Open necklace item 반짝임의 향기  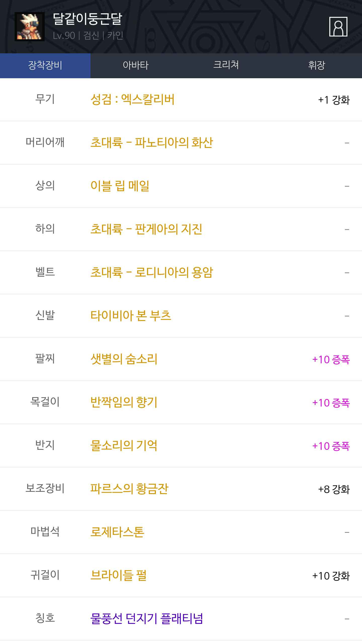click(124, 402)
